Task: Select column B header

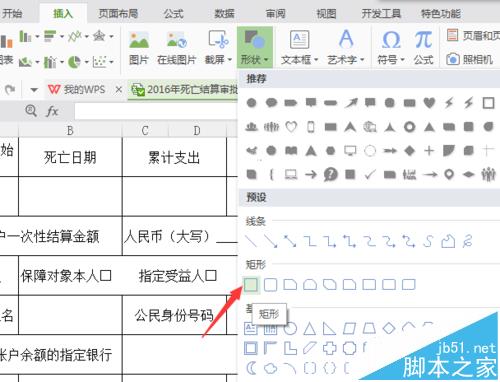Action: click(70, 130)
